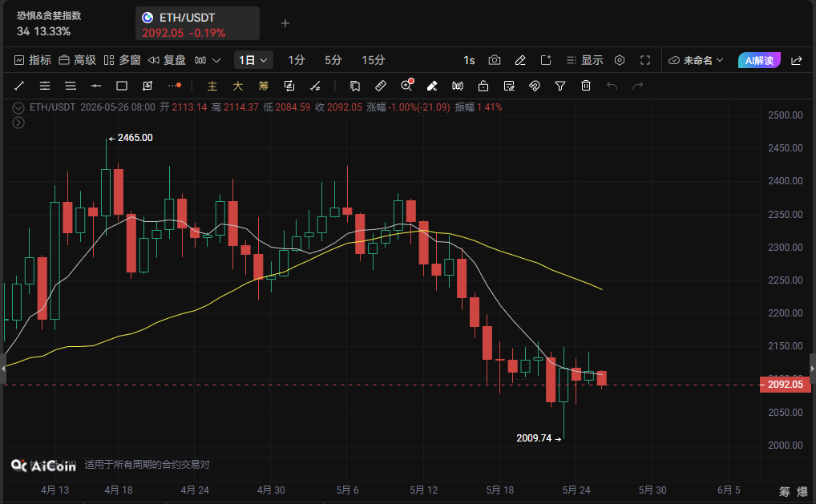Click the 收 2092.05 close value in legend
This screenshot has height=504, width=816.
coord(338,107)
